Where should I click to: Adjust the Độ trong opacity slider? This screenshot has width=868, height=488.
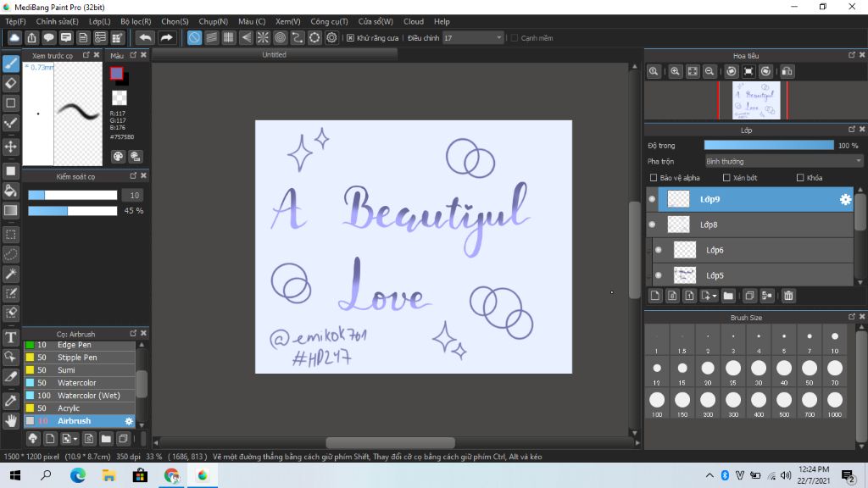768,145
